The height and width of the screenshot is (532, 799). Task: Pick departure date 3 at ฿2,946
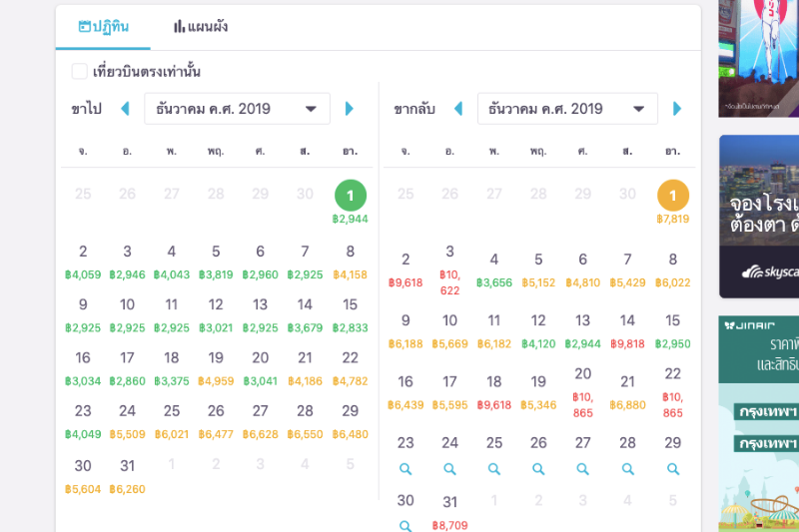pyautogui.click(x=127, y=263)
